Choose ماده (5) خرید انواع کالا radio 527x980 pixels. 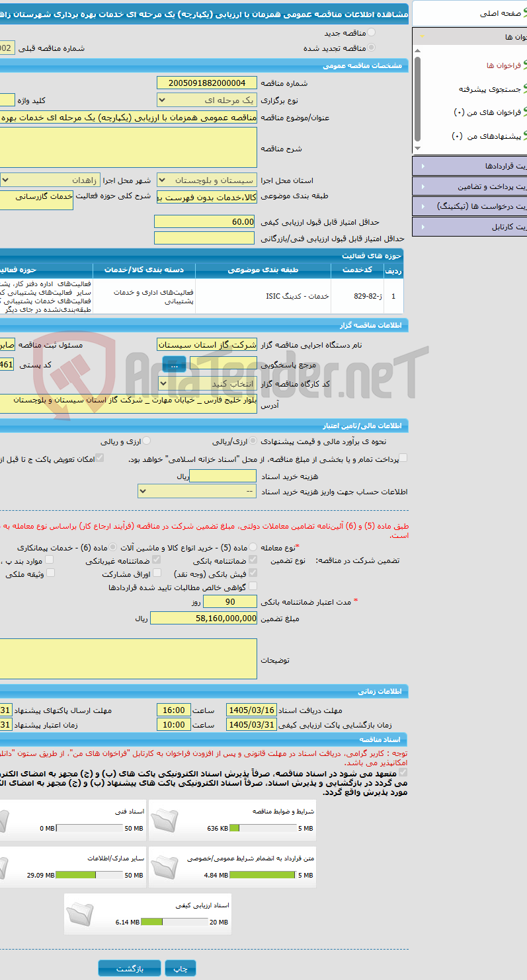click(x=253, y=548)
